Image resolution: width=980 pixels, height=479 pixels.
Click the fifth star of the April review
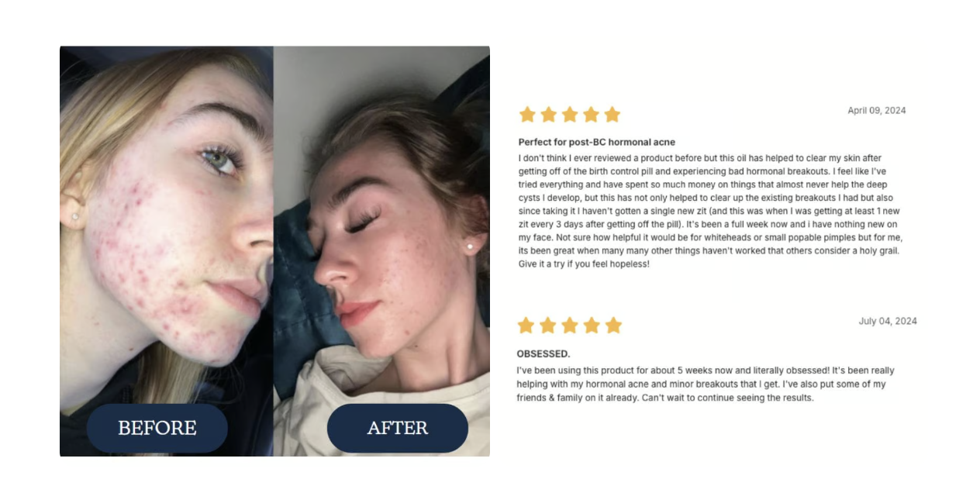pos(612,115)
